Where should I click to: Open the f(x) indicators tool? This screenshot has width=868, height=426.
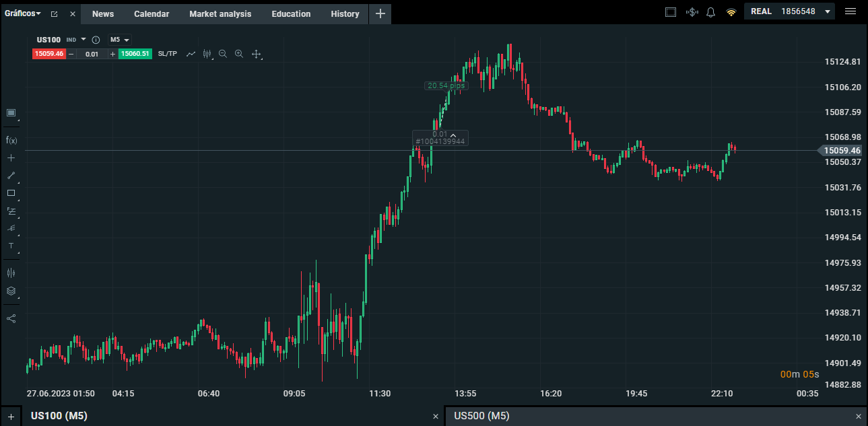(x=11, y=140)
